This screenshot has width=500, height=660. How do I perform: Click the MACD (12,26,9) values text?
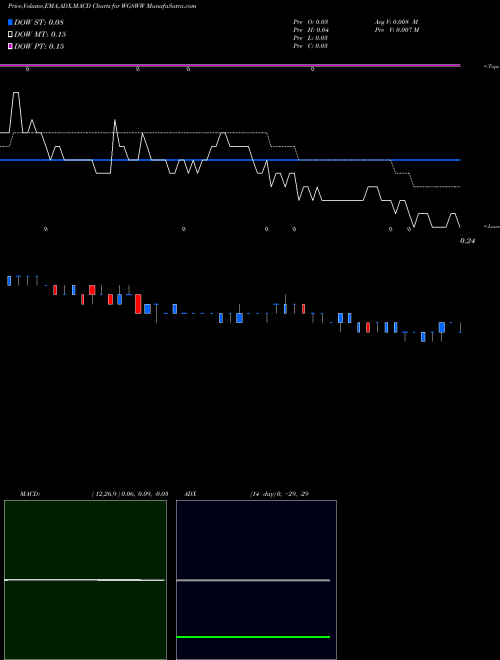click(130, 494)
